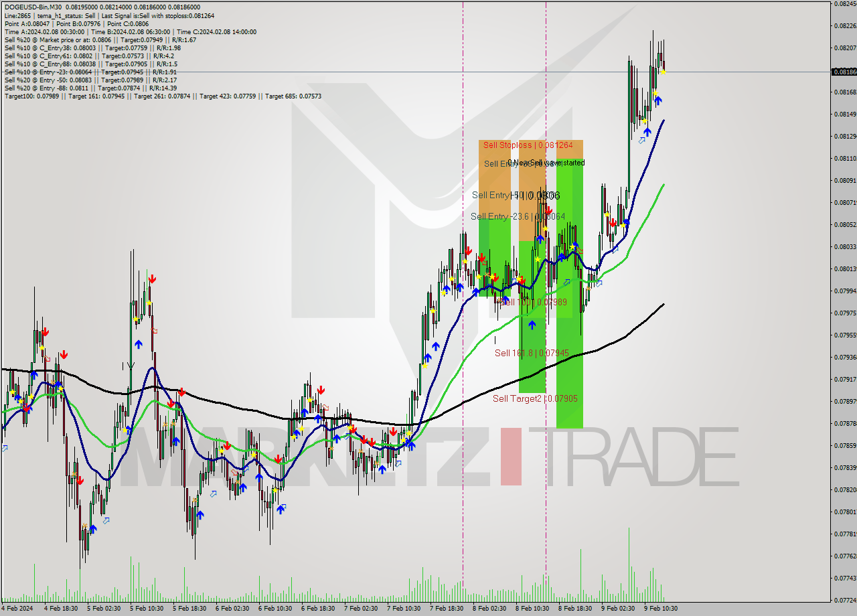Click the '5 Feb 10:30' time axis label
Screen dimensions: 857x616
(x=146, y=609)
